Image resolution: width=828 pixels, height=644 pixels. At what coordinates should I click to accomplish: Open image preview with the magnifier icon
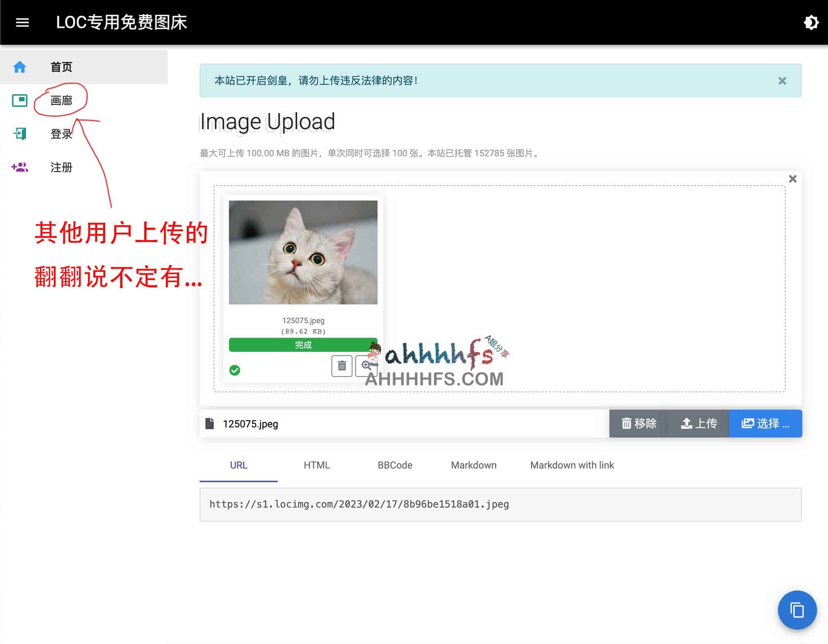coord(367,366)
